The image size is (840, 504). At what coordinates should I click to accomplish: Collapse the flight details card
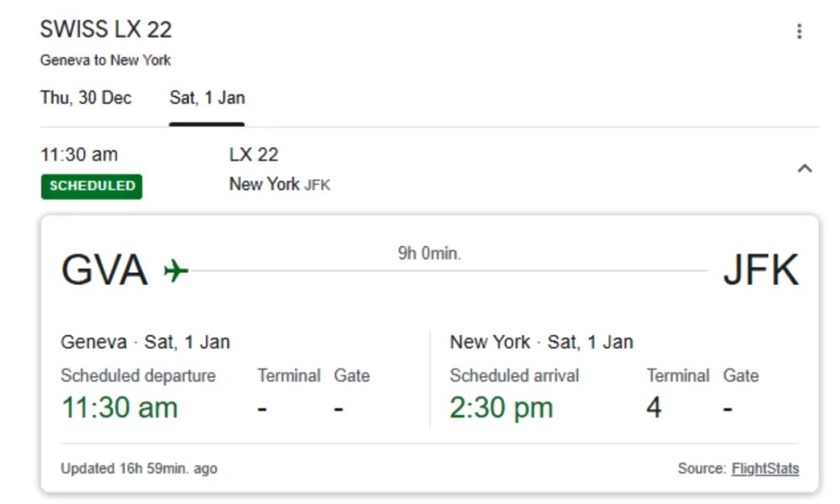804,168
